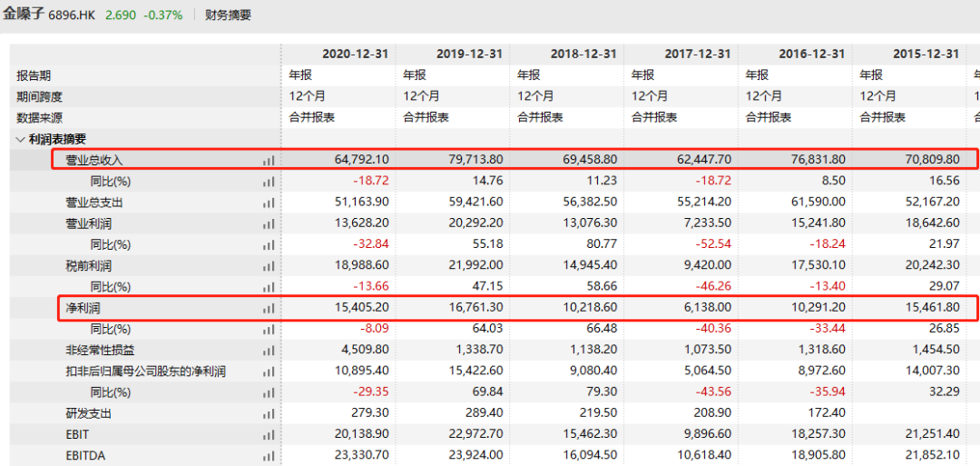Click the 报告期 row label
The width and height of the screenshot is (980, 466).
click(34, 75)
